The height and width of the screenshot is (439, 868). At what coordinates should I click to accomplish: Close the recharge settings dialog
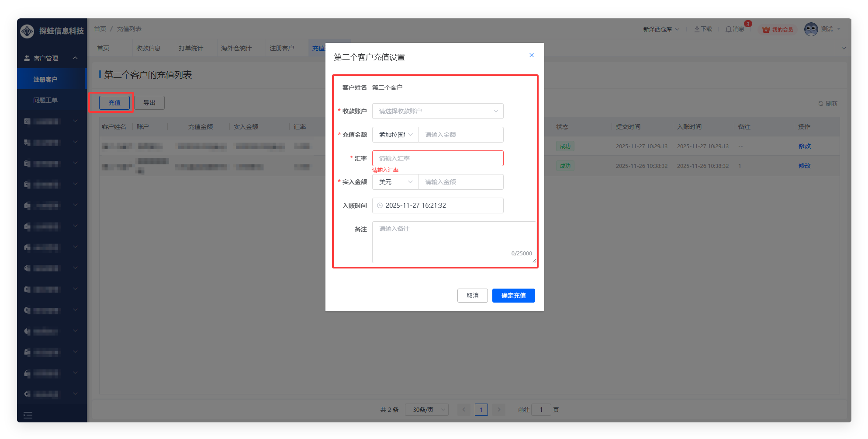coord(532,55)
